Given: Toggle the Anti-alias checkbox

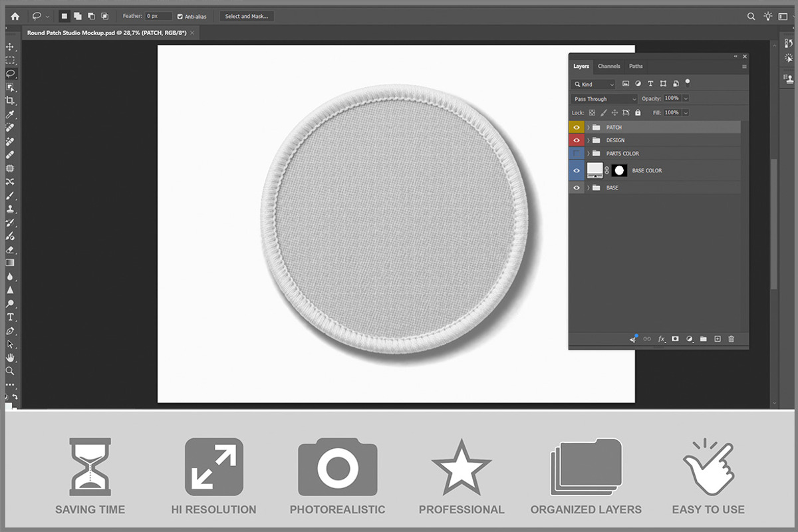Looking at the screenshot, I should pos(180,16).
